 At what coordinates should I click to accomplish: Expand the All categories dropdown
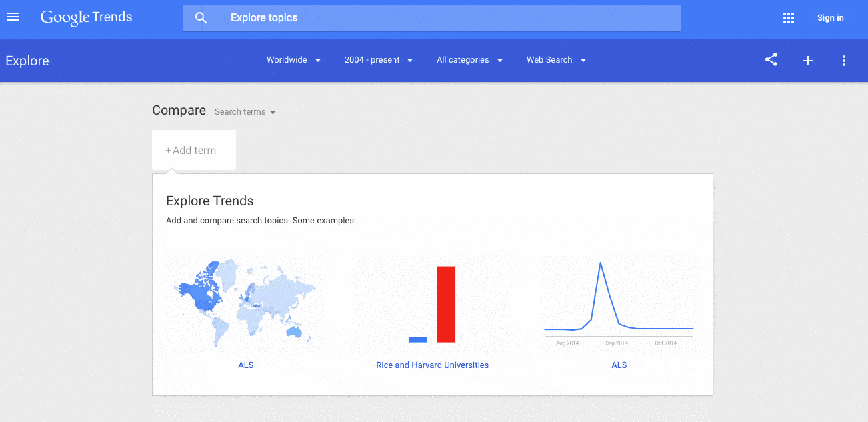click(469, 60)
